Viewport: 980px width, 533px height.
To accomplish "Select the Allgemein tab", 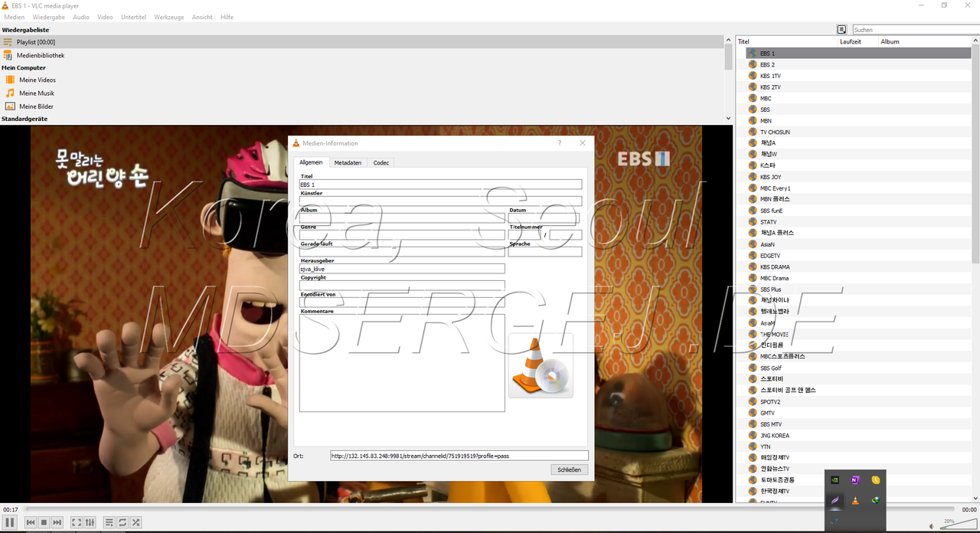I will (311, 162).
